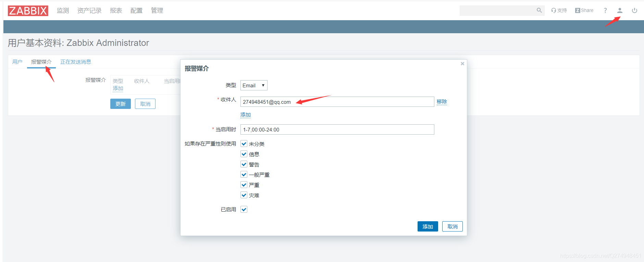Switch to the 报警媒介 tab
Viewport: 644px width, 262px height.
(41, 62)
